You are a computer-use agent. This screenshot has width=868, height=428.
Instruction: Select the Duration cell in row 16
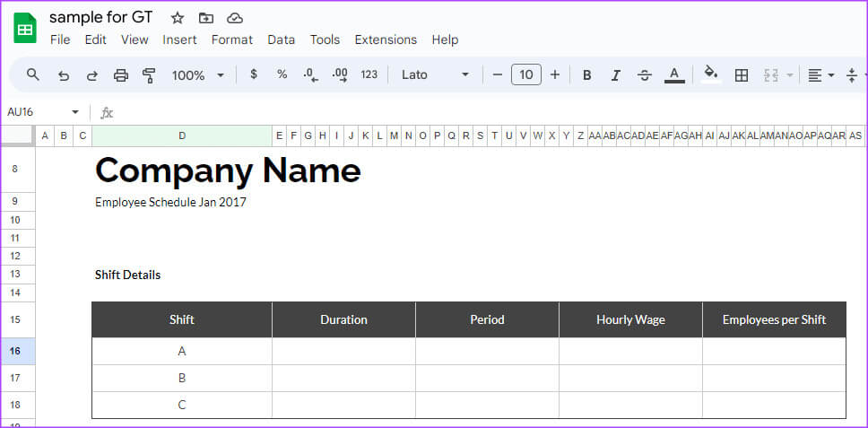point(343,352)
